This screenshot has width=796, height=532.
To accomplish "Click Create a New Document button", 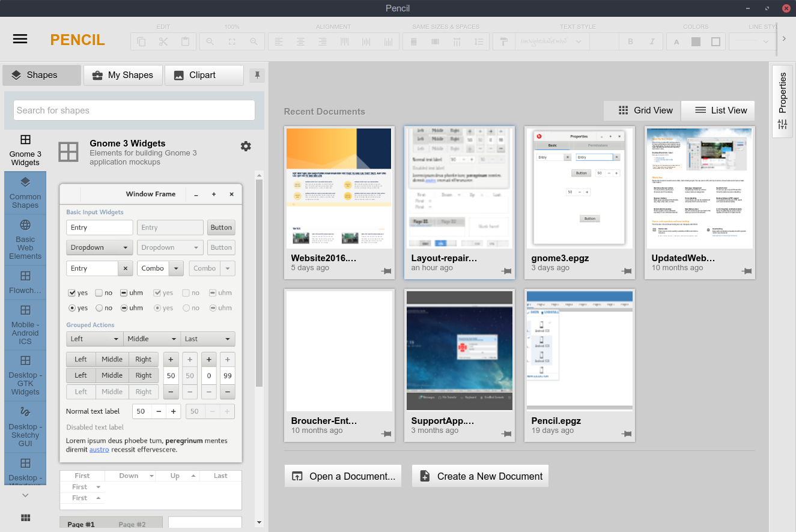I will pos(481,476).
